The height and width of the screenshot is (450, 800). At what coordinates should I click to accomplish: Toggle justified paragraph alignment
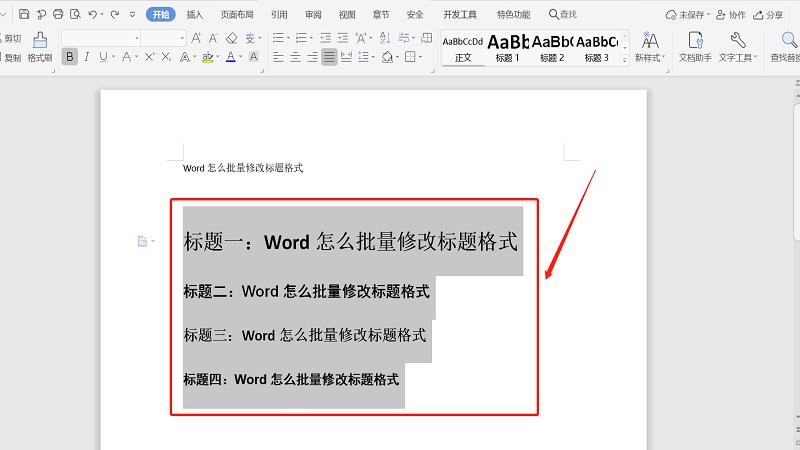pyautogui.click(x=329, y=57)
